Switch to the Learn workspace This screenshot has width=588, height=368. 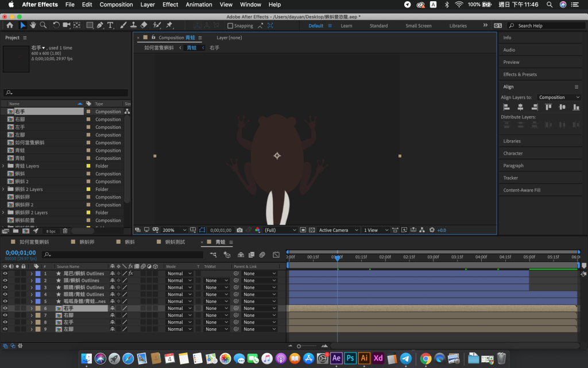point(346,26)
